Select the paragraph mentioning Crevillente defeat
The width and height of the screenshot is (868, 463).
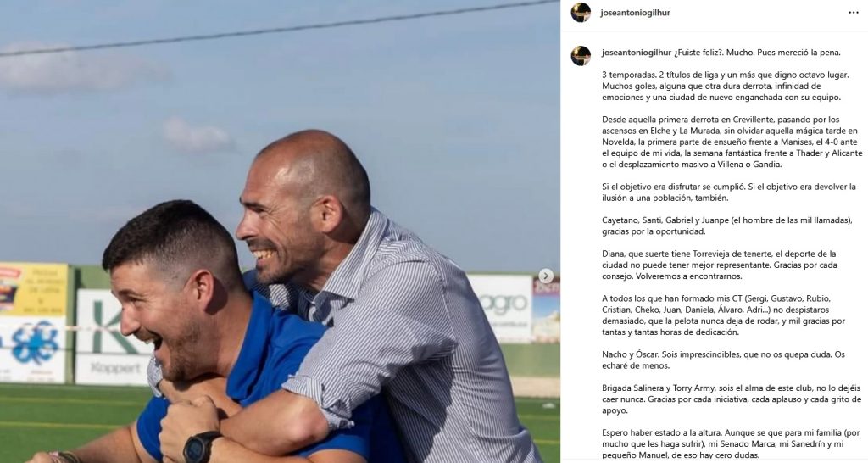pos(732,142)
